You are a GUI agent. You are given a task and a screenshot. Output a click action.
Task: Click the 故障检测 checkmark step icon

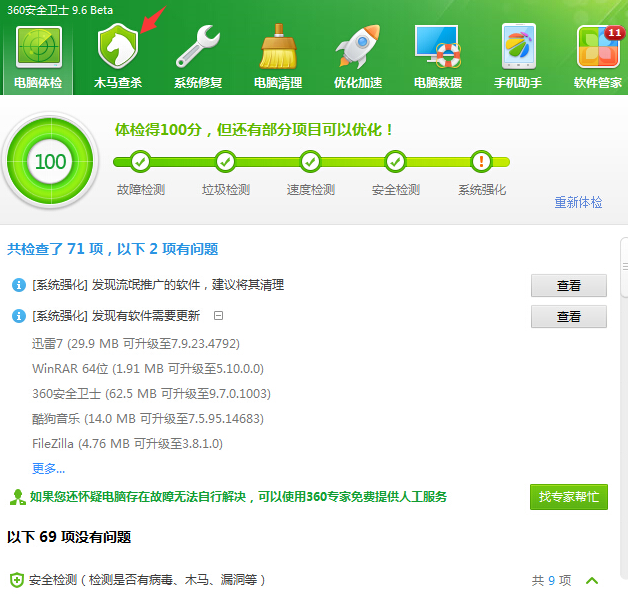(x=141, y=162)
